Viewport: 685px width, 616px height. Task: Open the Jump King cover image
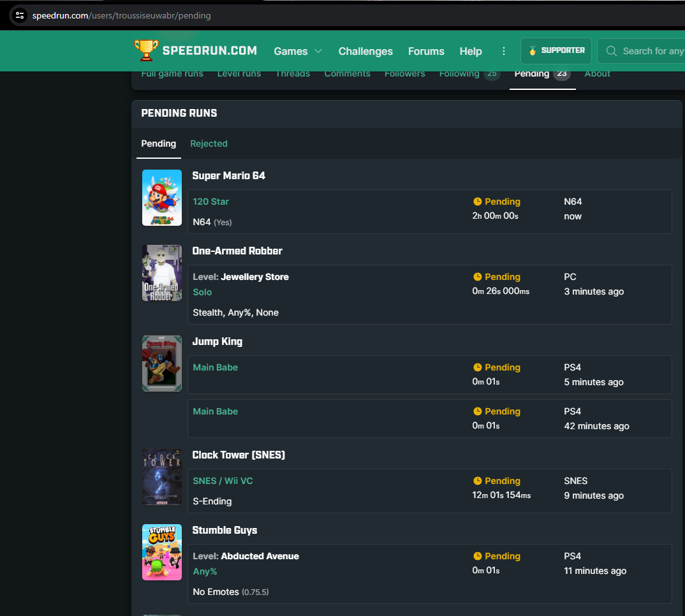pos(162,363)
